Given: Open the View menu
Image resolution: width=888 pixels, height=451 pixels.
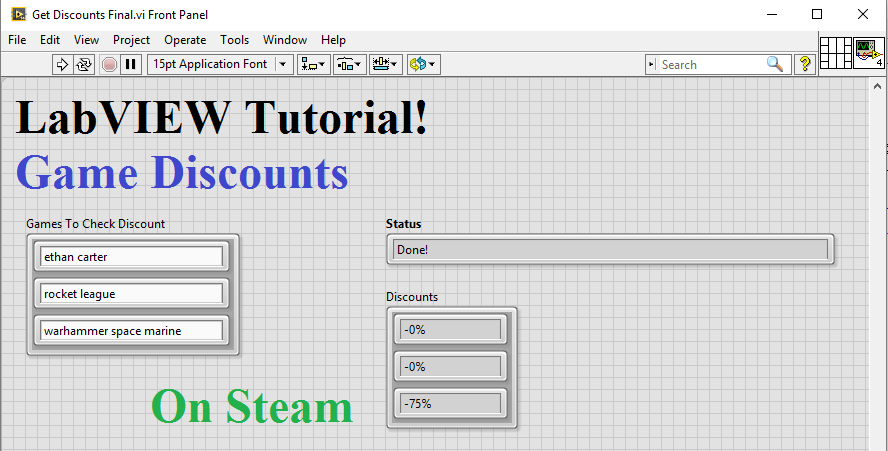Looking at the screenshot, I should 87,40.
